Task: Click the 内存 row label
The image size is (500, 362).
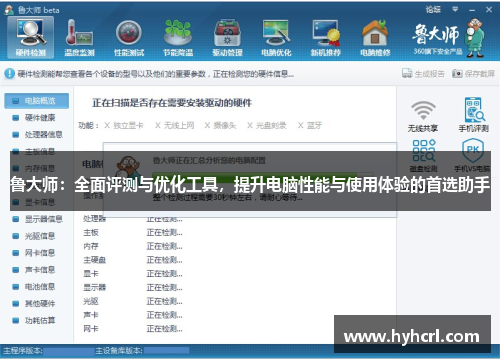Action: click(x=91, y=246)
